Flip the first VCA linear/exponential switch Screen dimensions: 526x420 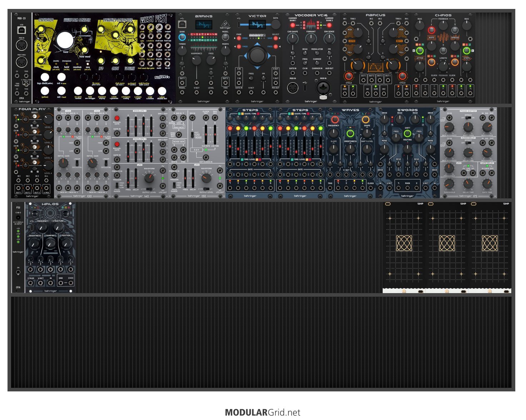click(77, 163)
